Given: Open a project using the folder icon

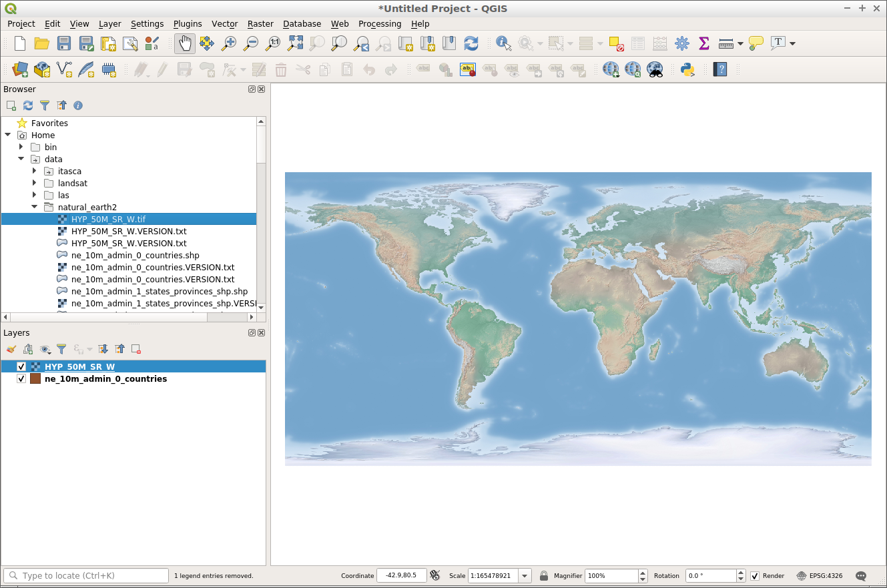Looking at the screenshot, I should pyautogui.click(x=42, y=43).
